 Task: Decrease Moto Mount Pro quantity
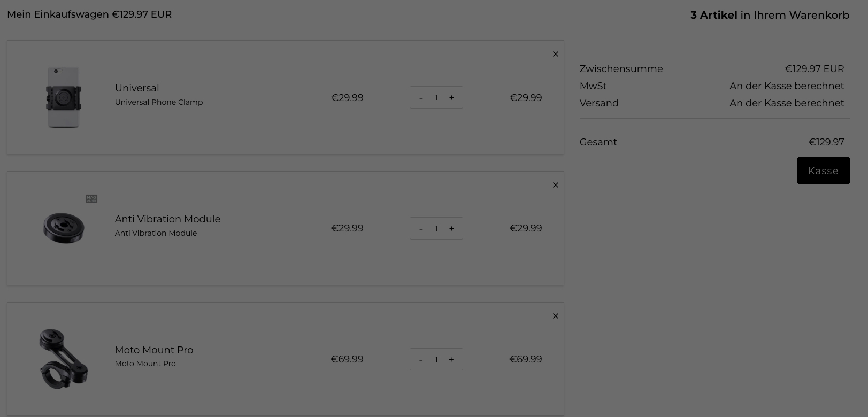421,359
